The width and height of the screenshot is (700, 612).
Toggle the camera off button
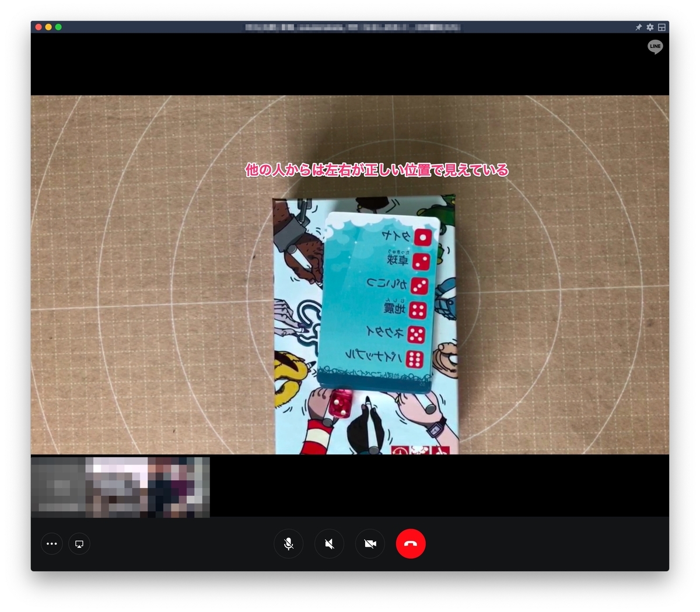pos(370,544)
